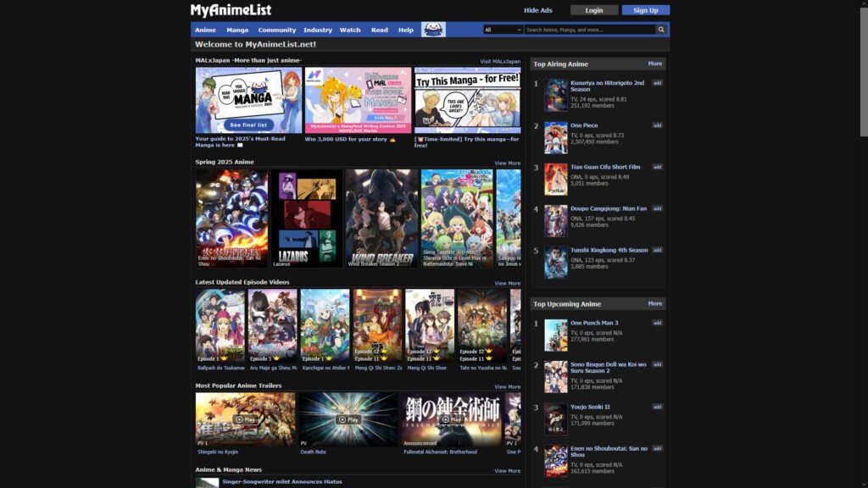Screen dimensions: 868x488
Task: Open More for Top Upcoming Anime
Action: pos(655,304)
